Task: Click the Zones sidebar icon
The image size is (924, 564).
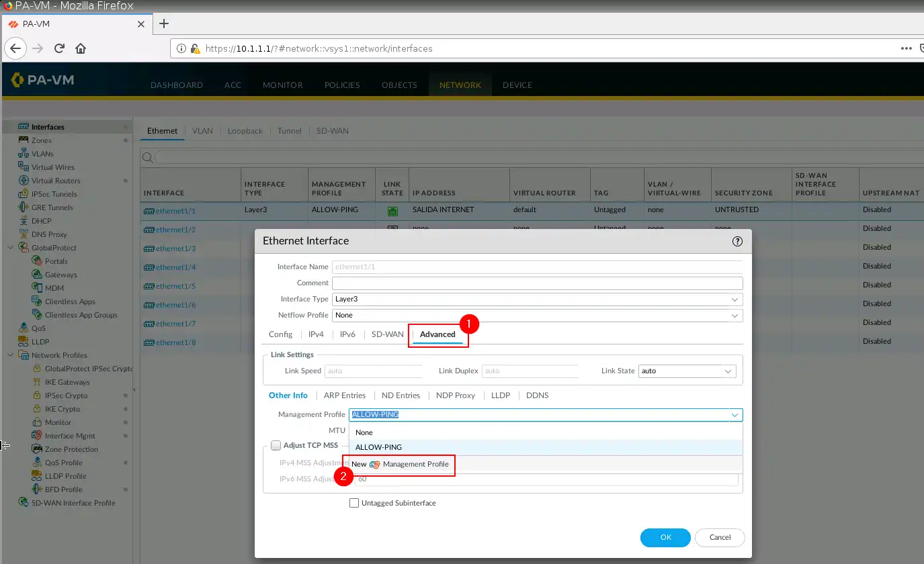Action: (24, 140)
